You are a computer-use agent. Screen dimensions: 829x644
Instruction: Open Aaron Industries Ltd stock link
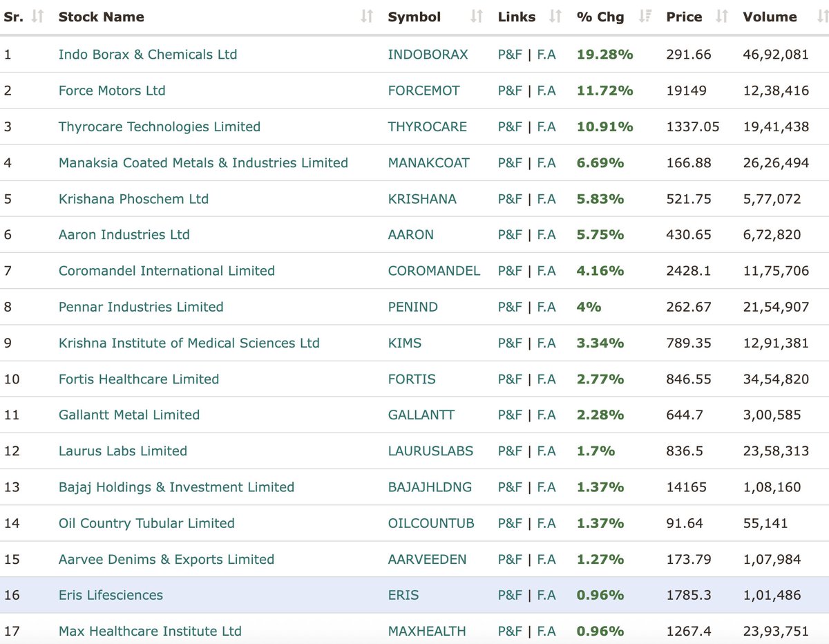pyautogui.click(x=124, y=235)
